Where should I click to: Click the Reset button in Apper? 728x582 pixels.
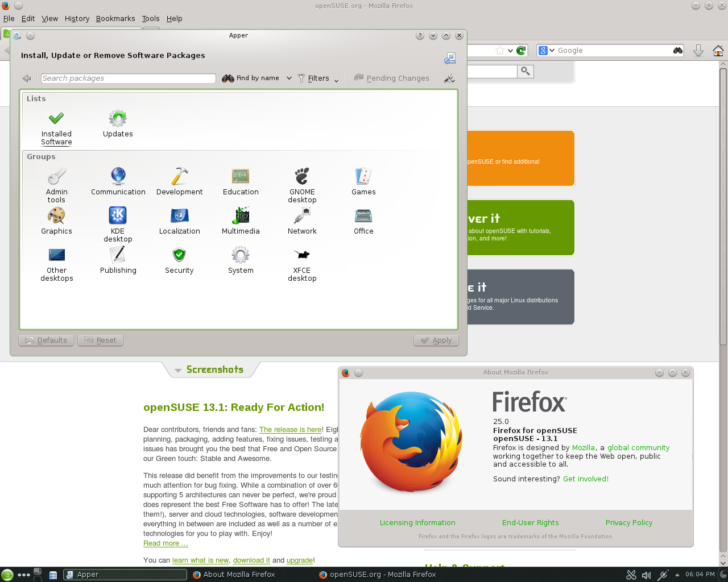[100, 340]
